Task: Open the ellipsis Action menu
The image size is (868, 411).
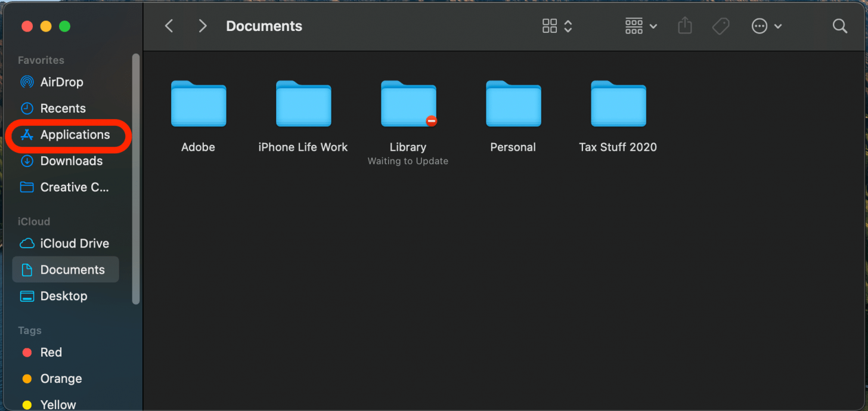Action: [767, 26]
